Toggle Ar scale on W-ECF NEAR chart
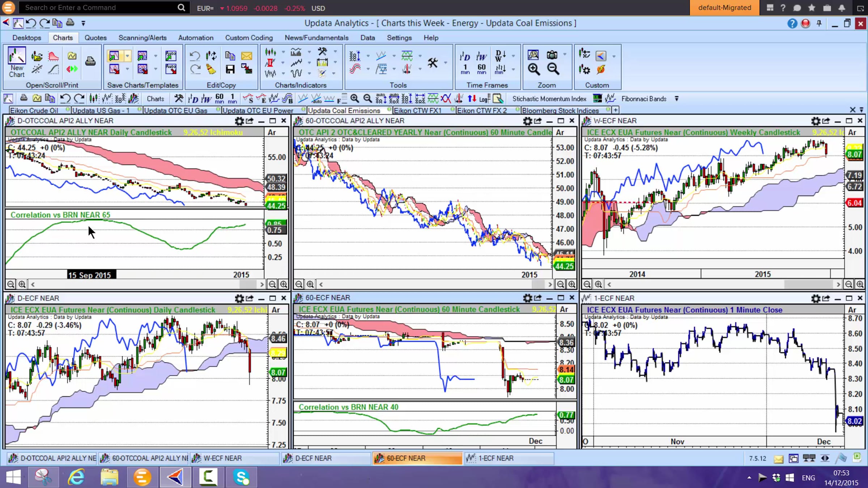The image size is (868, 488). (x=852, y=133)
